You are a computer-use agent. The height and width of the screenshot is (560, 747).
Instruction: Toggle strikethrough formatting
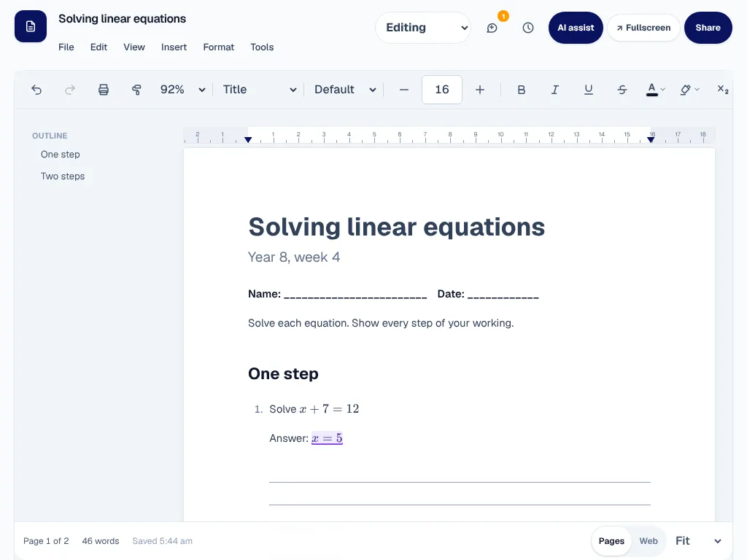(622, 90)
